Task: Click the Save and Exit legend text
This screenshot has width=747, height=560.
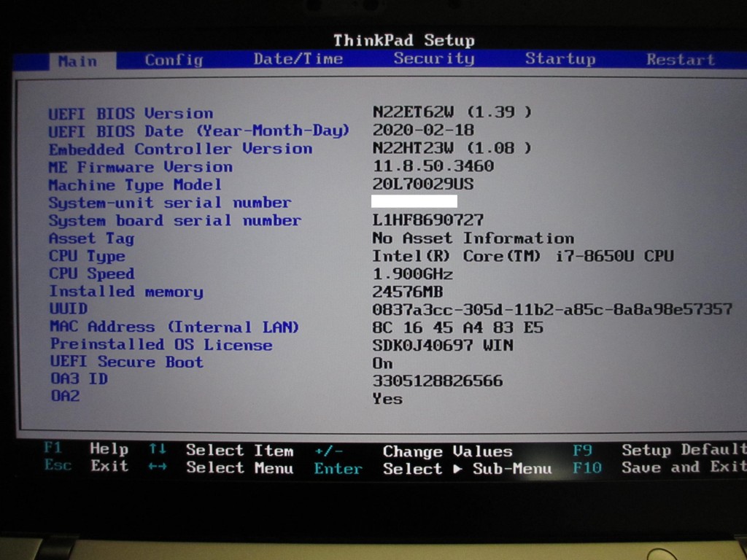Action: 684,467
